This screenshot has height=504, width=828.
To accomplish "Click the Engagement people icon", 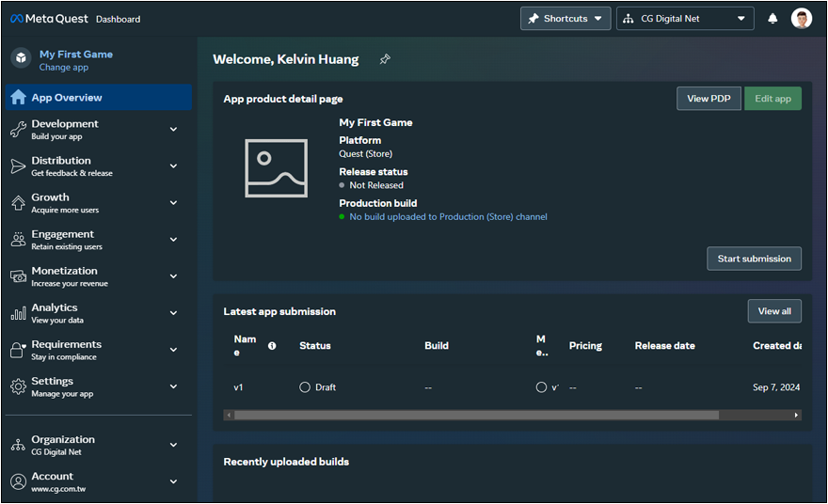I will pos(19,240).
